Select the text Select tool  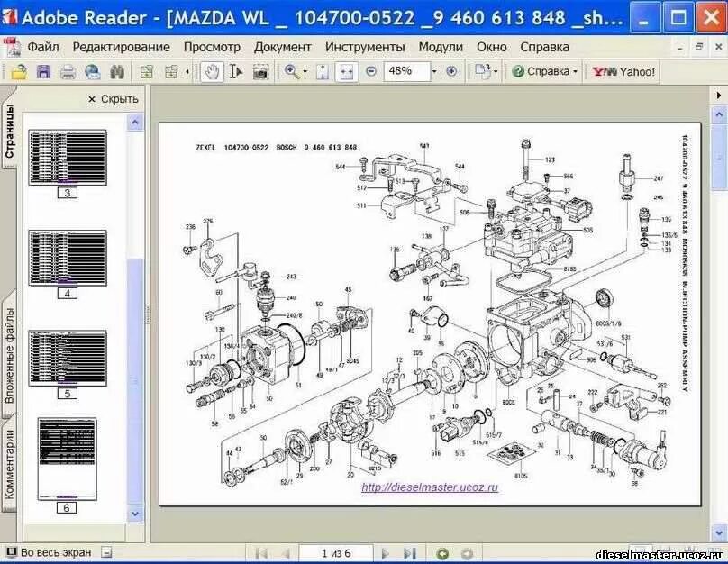click(x=234, y=72)
